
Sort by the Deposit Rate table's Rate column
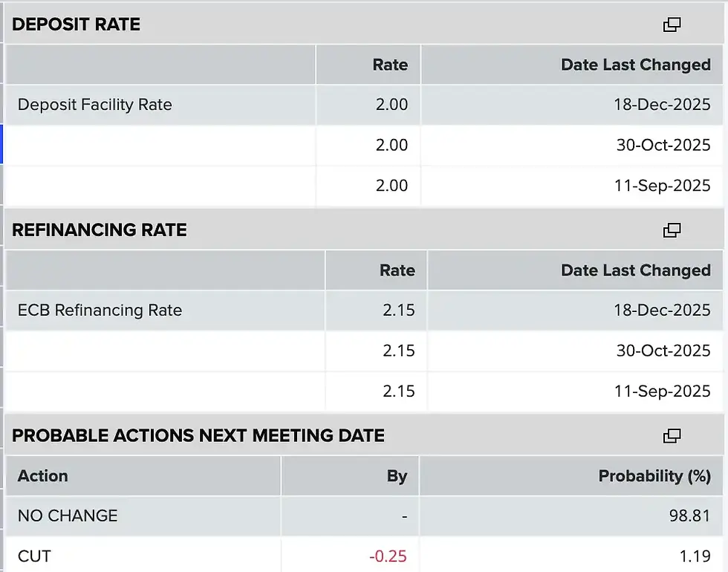click(x=390, y=65)
